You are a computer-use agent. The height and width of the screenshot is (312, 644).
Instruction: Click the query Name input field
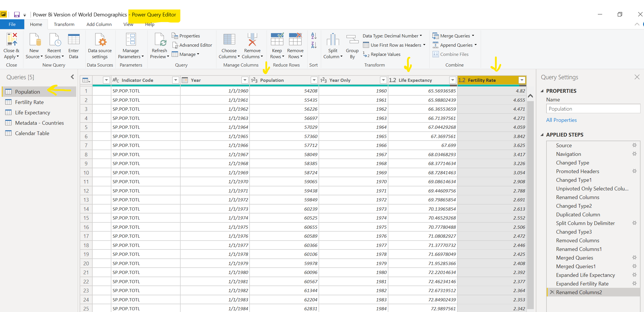[593, 109]
